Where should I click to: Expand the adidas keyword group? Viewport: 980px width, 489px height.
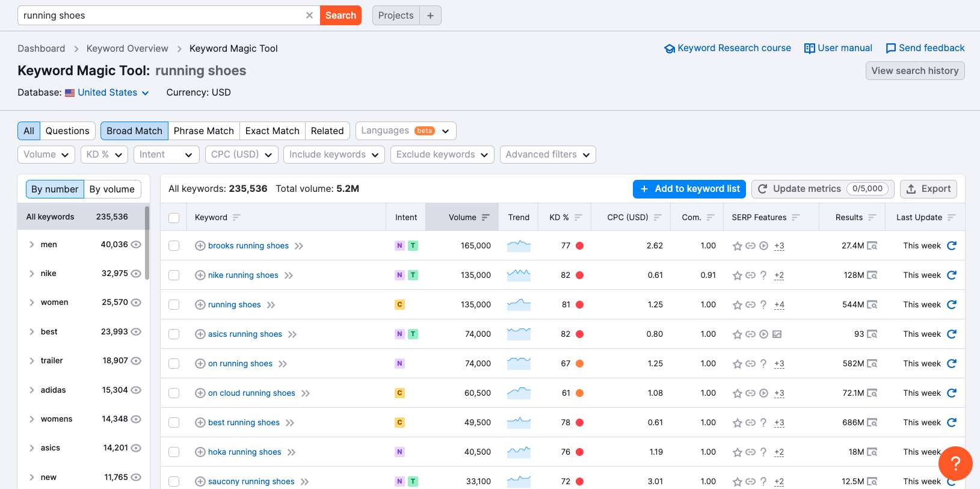(32, 390)
